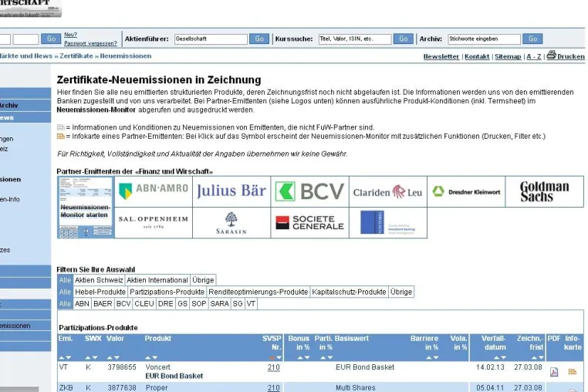Filter by Partizipations-Produkte

point(167,292)
